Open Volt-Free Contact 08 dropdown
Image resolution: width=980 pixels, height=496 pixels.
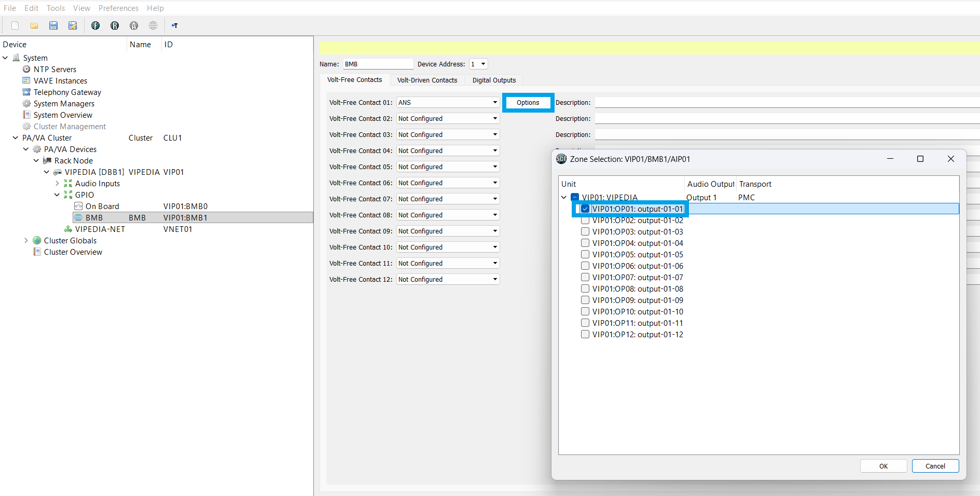coord(448,215)
